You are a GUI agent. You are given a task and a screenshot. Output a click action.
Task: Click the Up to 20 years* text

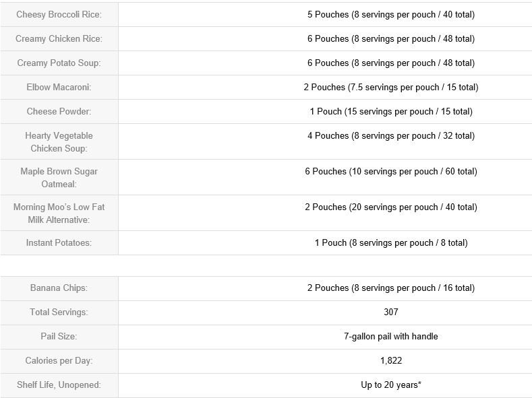[x=391, y=385]
